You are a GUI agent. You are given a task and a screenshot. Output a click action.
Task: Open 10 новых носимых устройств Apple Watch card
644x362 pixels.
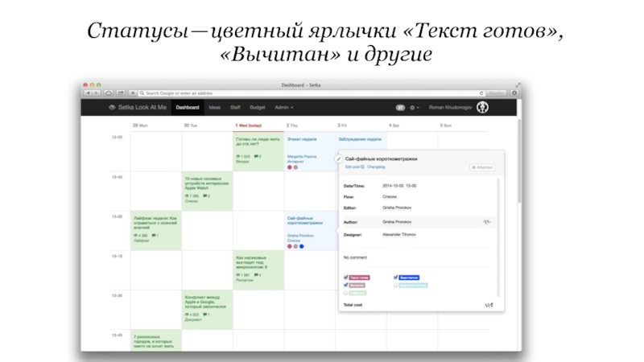pos(207,191)
